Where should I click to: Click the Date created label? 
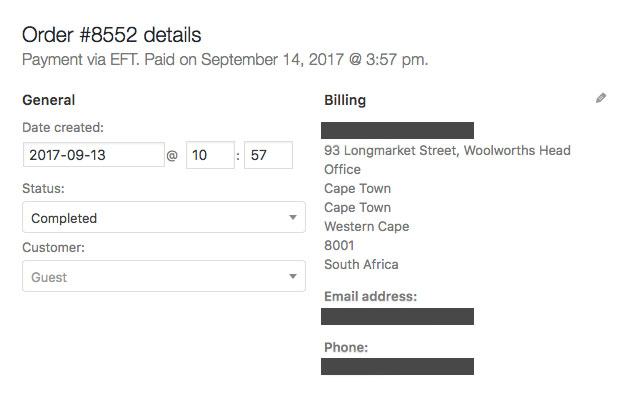pyautogui.click(x=62, y=127)
